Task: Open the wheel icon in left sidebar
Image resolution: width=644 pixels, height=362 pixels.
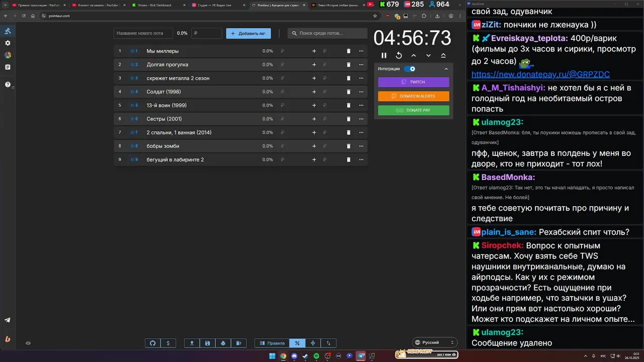Action: point(8,55)
